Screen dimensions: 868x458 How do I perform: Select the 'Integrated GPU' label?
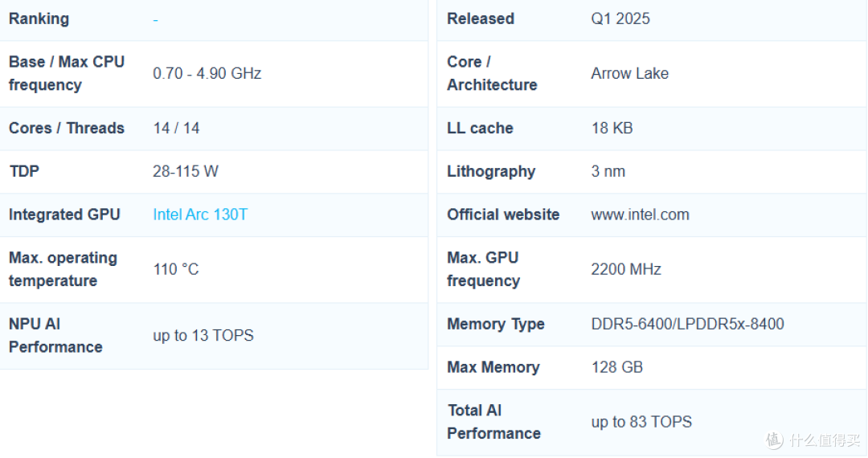[64, 215]
